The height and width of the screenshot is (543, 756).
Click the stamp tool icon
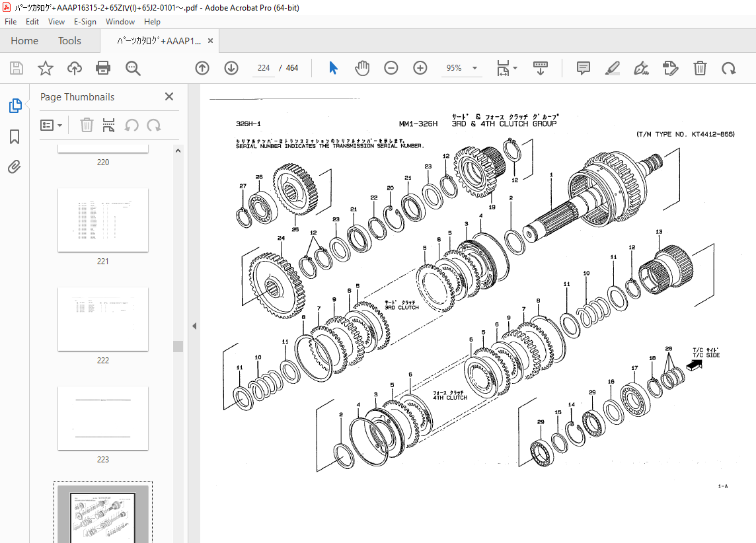point(671,68)
